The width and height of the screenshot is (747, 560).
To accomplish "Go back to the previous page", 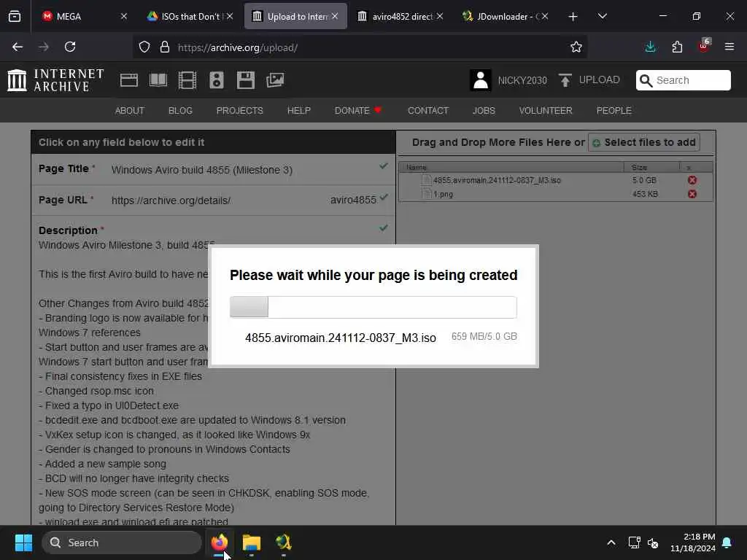I will (x=18, y=47).
